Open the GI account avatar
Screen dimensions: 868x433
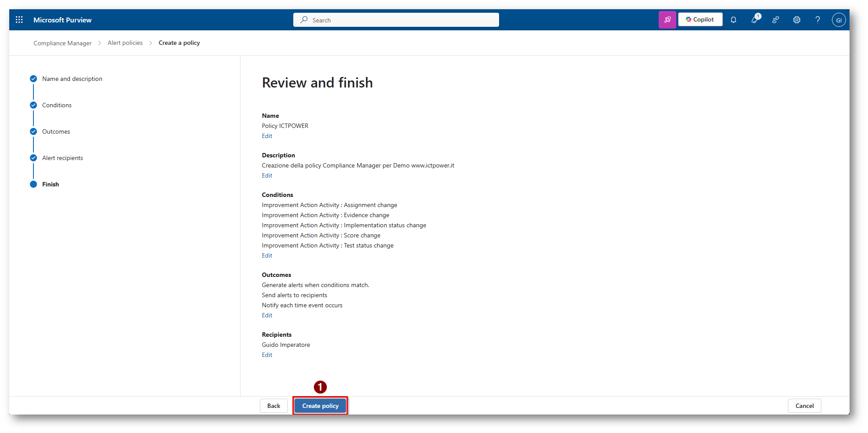(839, 20)
